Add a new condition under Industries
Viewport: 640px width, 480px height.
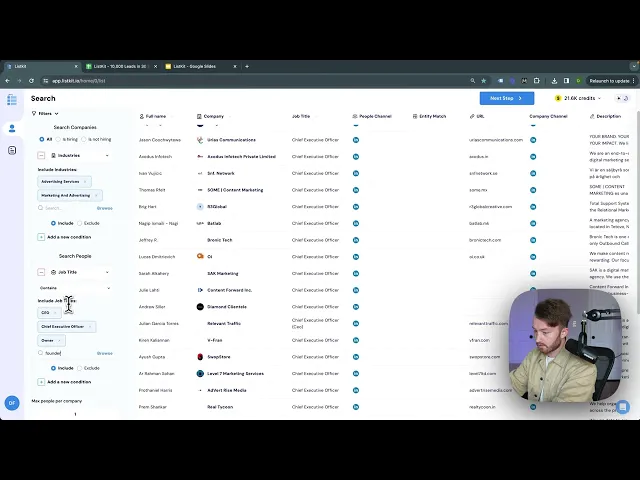[x=64, y=237]
